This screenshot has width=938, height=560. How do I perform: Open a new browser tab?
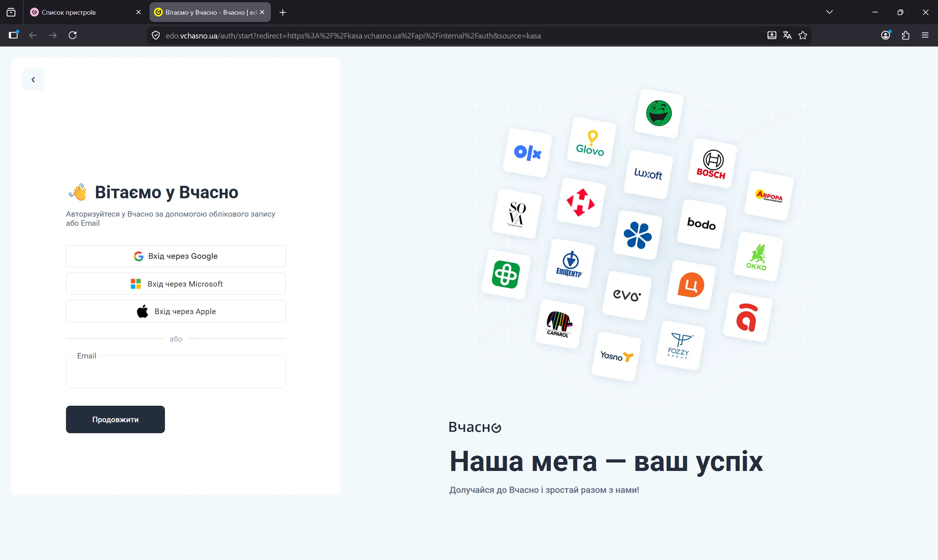tap(283, 12)
